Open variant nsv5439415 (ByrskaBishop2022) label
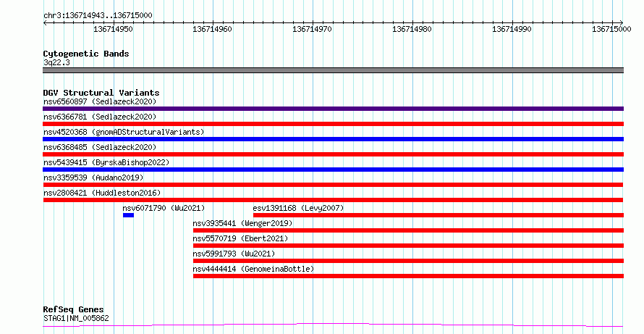This screenshot has height=334, width=644. [106, 162]
